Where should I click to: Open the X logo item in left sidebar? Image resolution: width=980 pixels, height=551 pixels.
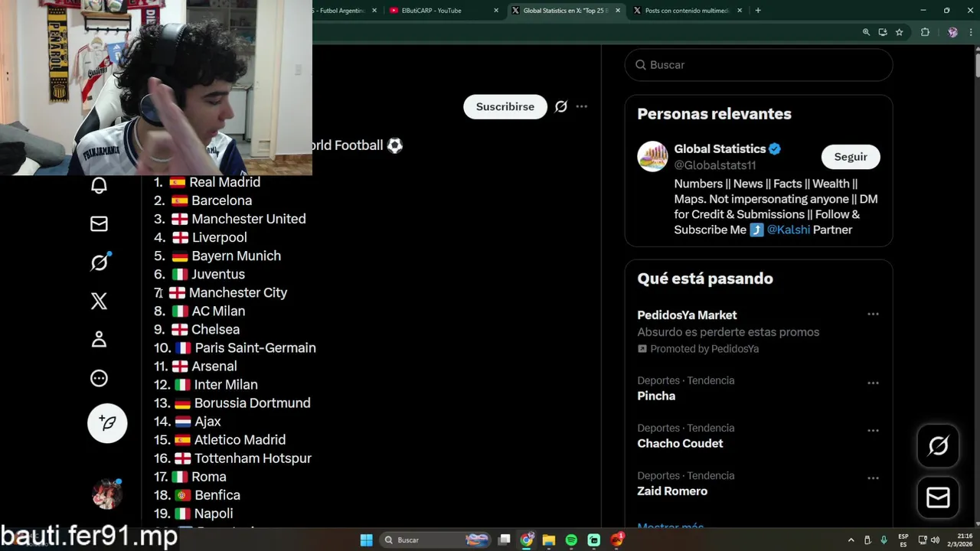pos(99,301)
